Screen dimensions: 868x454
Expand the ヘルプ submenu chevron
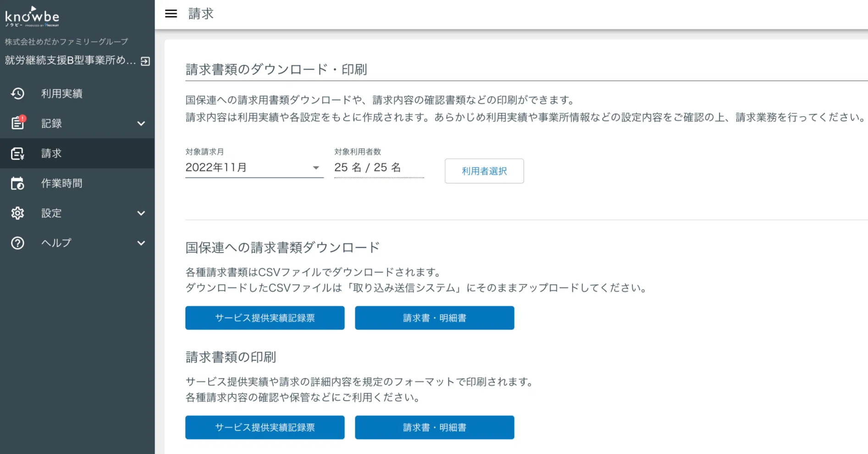(141, 243)
